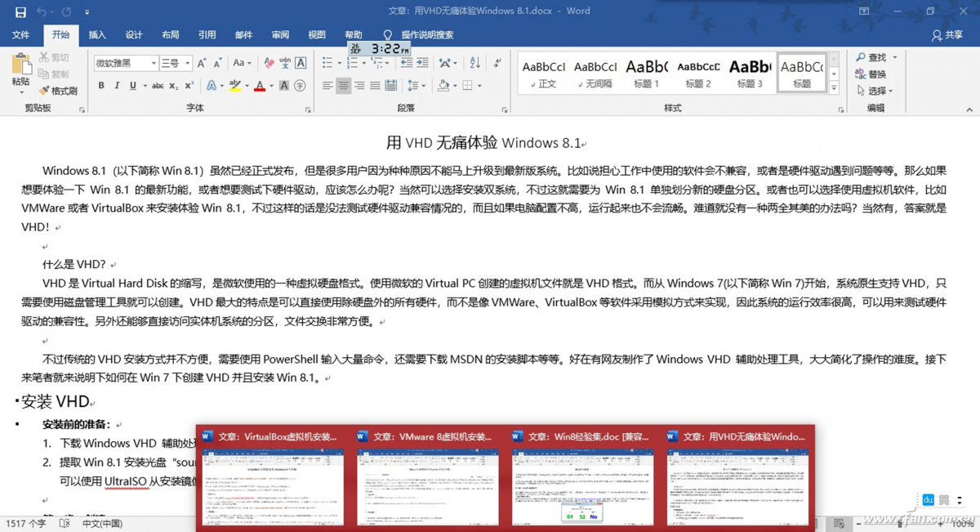Click the Character Border (boxed A) icon
980x532 pixels.
pyautogui.click(x=301, y=63)
